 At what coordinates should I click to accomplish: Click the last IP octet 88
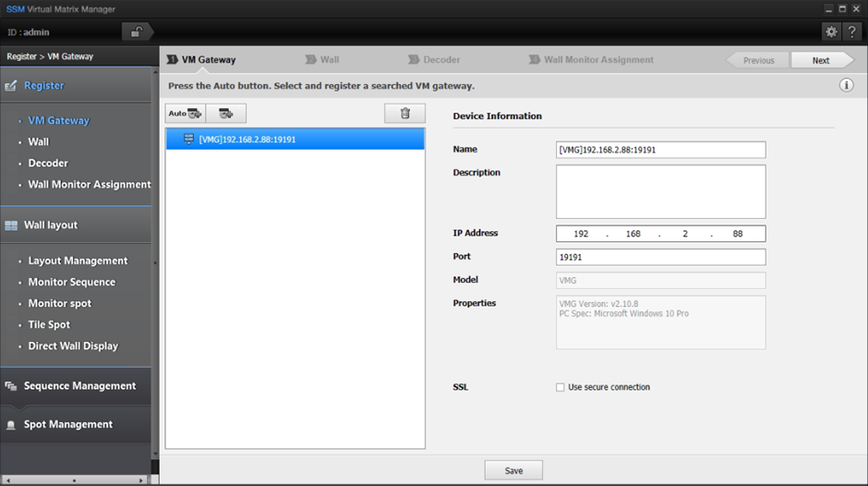click(738, 234)
